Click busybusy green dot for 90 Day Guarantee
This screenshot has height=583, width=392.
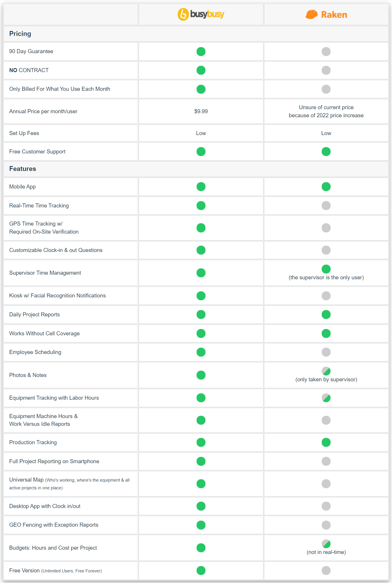pos(201,51)
